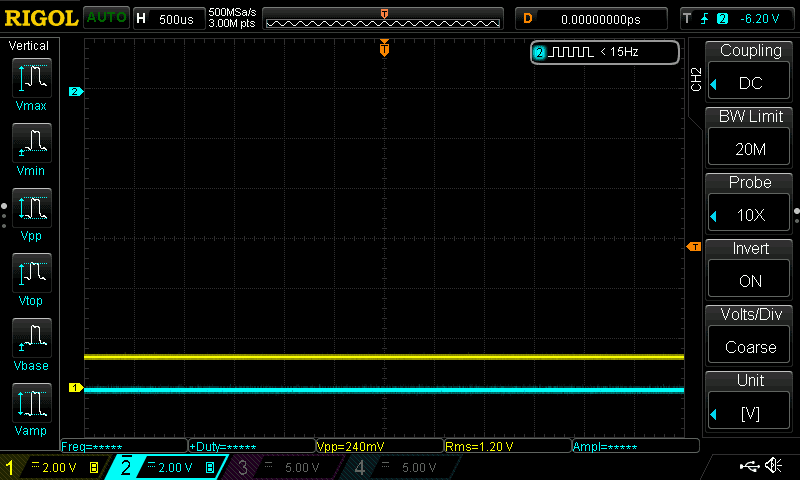Viewport: 800px width, 480px height.
Task: Click the Vertical measurement menu header
Action: [x=29, y=46]
